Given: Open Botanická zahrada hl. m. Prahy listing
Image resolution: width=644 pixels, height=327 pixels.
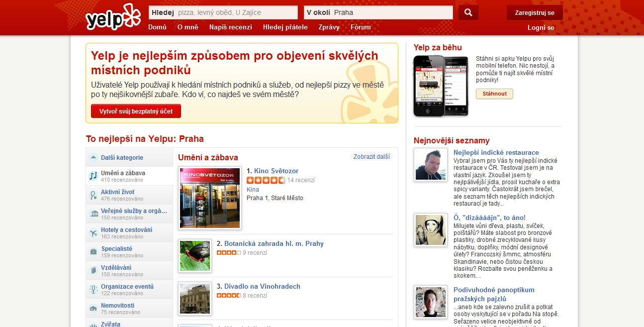Looking at the screenshot, I should (274, 243).
